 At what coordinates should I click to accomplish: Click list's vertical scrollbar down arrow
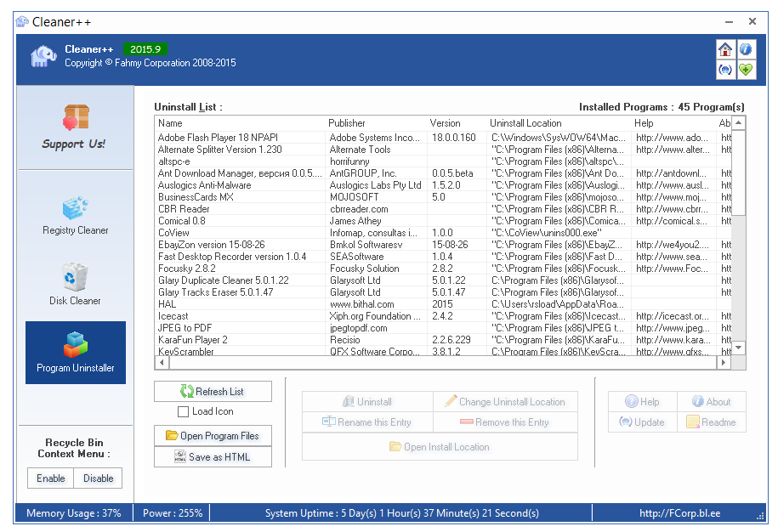[x=738, y=348]
